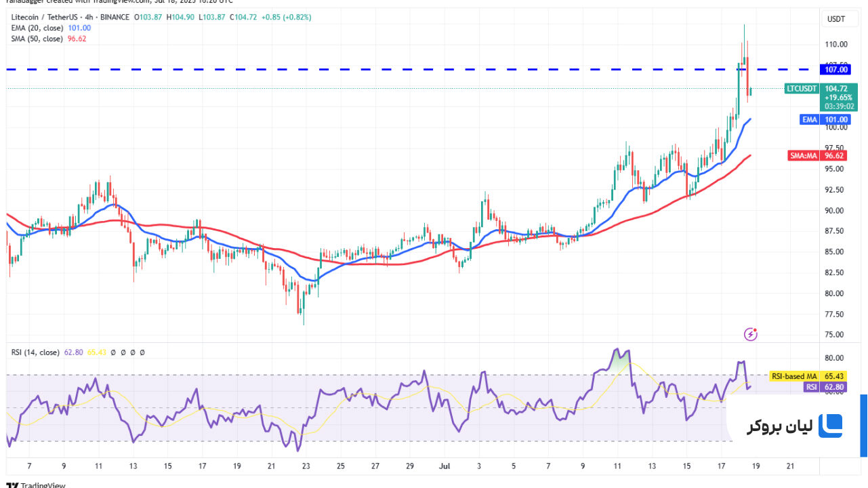This screenshot has width=868, height=488.
Task: Click the 110.00 price axis label
Action: pyautogui.click(x=835, y=44)
